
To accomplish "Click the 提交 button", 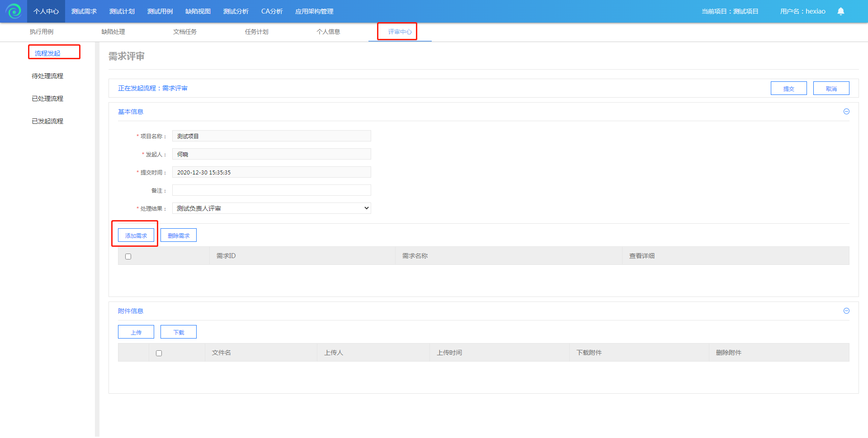I will point(788,89).
